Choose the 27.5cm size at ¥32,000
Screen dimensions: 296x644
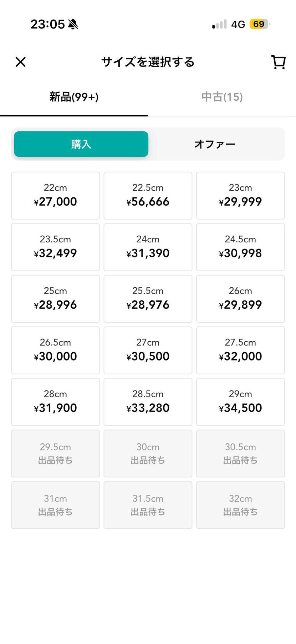(240, 350)
